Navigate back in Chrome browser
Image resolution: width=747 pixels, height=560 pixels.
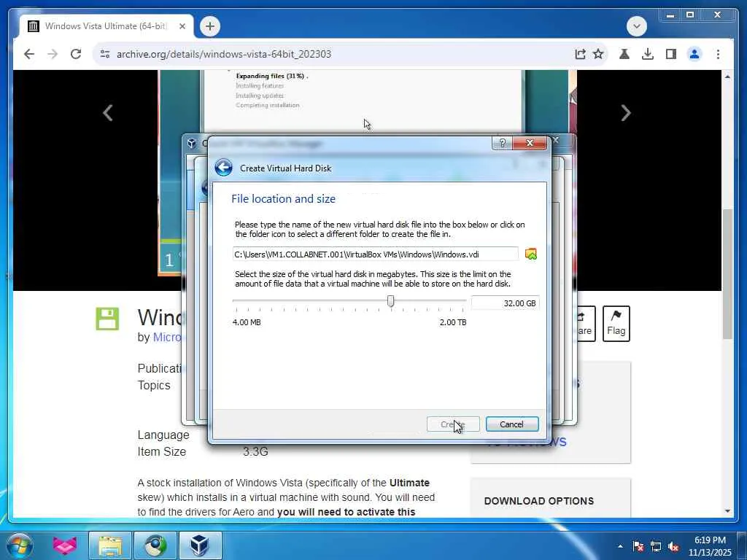pyautogui.click(x=29, y=54)
